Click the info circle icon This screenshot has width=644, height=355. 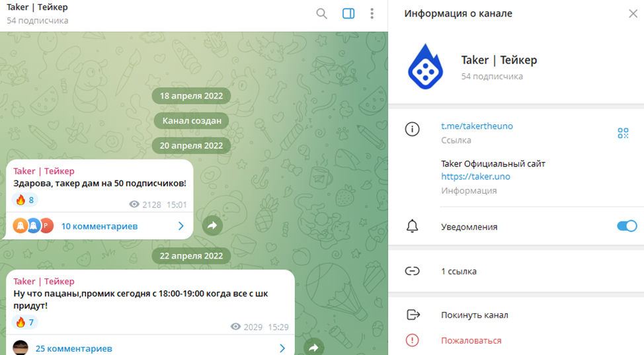[x=412, y=129]
